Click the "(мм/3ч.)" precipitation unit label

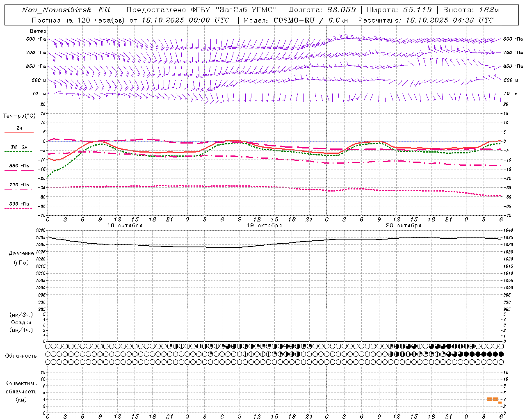click(21, 315)
